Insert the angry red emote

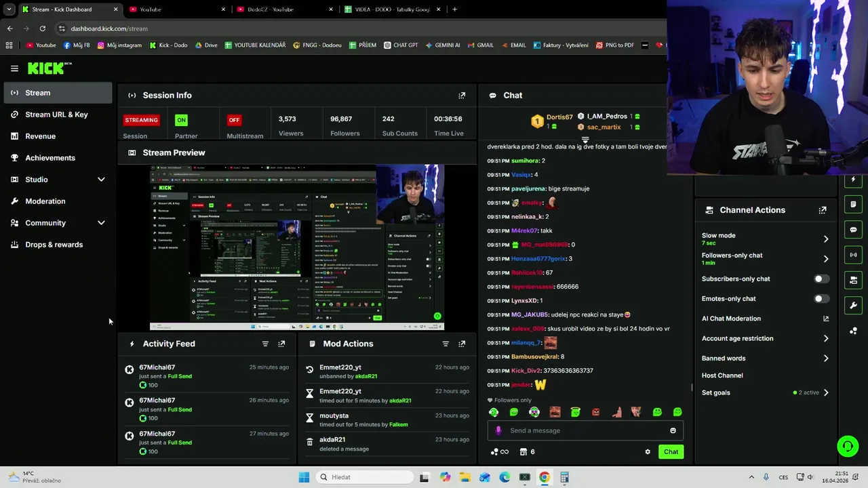pos(595,412)
